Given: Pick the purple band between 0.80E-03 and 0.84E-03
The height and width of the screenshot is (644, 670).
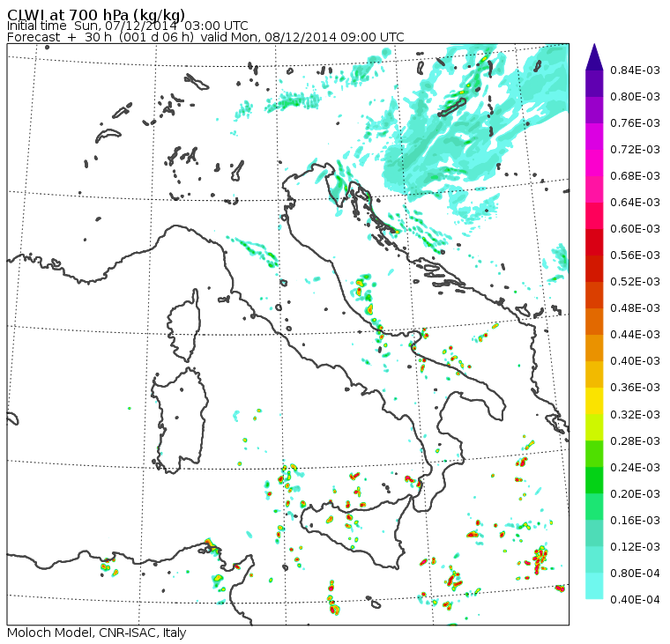Looking at the screenshot, I should [x=594, y=84].
